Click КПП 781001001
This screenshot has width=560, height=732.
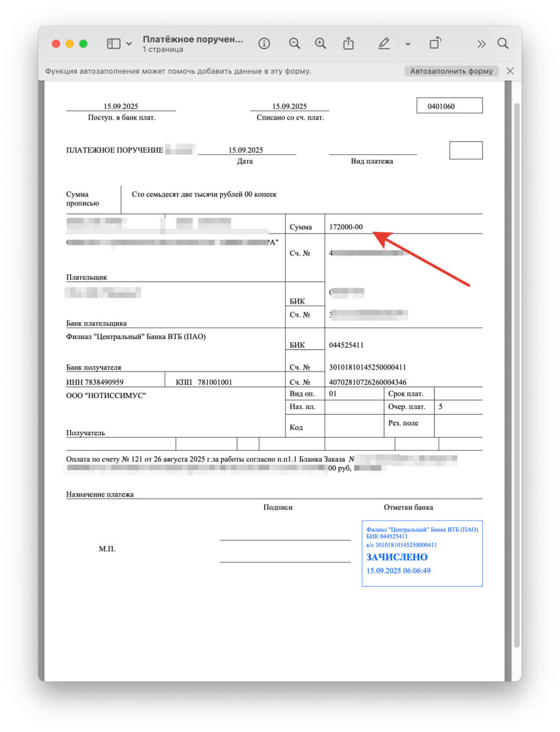pyautogui.click(x=204, y=382)
